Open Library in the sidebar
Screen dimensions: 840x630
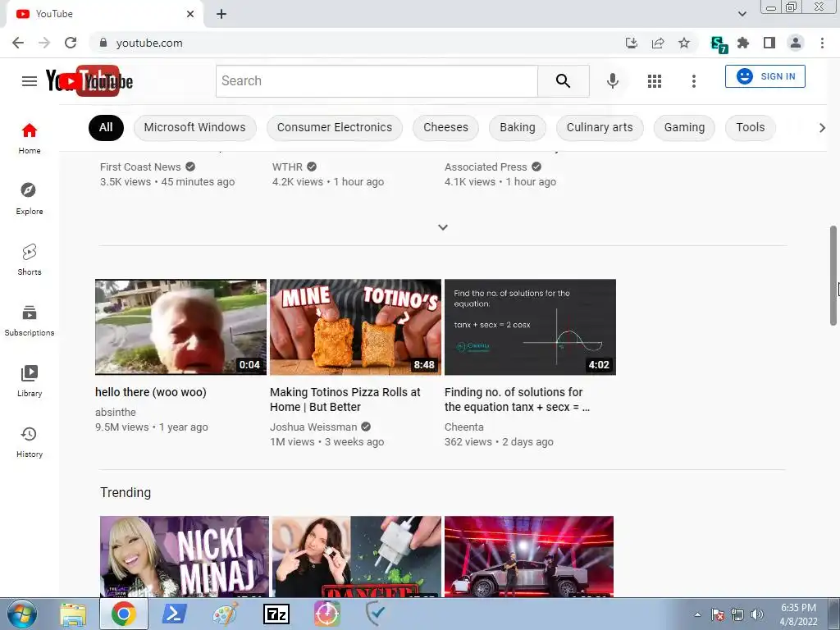point(30,381)
